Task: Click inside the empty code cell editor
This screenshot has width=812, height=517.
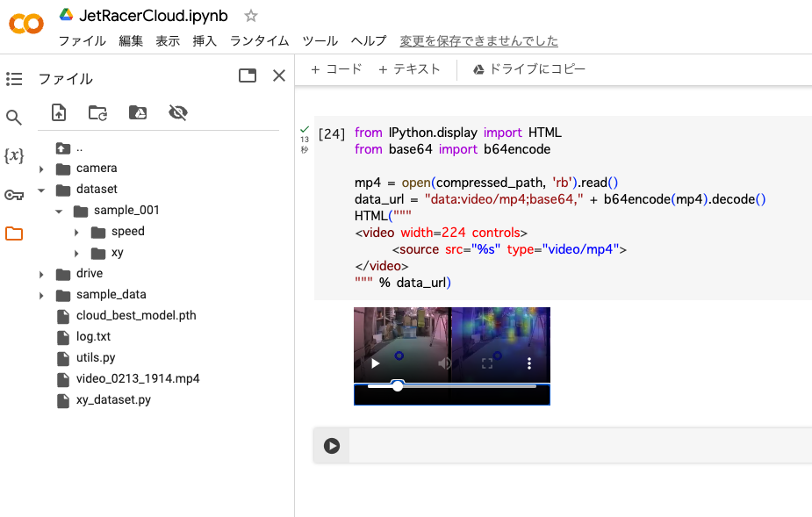Action: [580, 446]
